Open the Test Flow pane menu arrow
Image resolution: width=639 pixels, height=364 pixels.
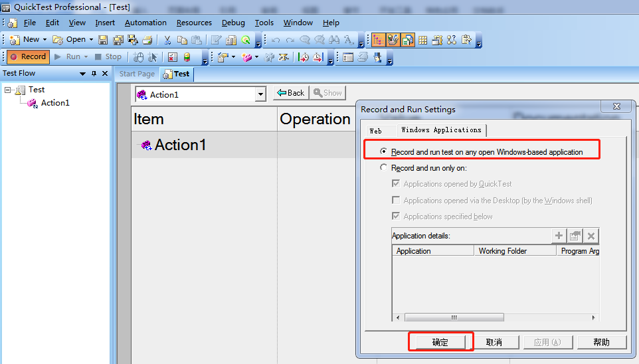[83, 73]
